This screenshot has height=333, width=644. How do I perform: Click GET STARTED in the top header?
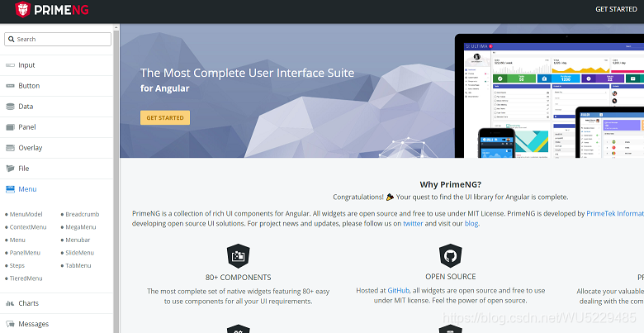coord(616,9)
